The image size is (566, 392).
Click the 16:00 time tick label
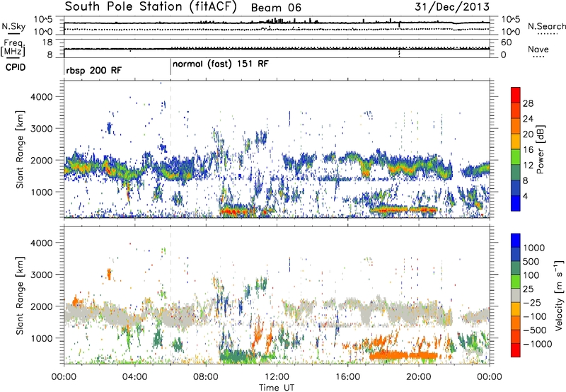[x=347, y=377]
